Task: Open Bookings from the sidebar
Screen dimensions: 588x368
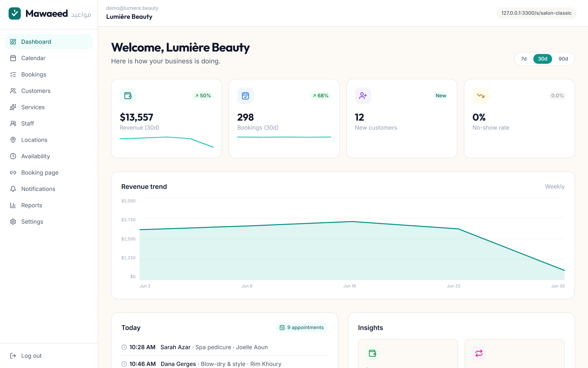Action: point(49,74)
